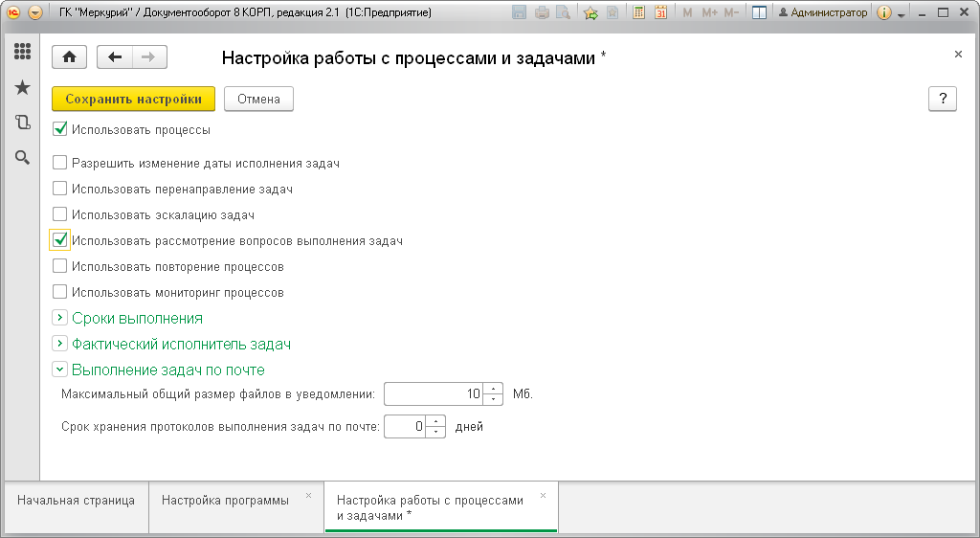Add page to favorites via star-arrow icon

point(590,12)
